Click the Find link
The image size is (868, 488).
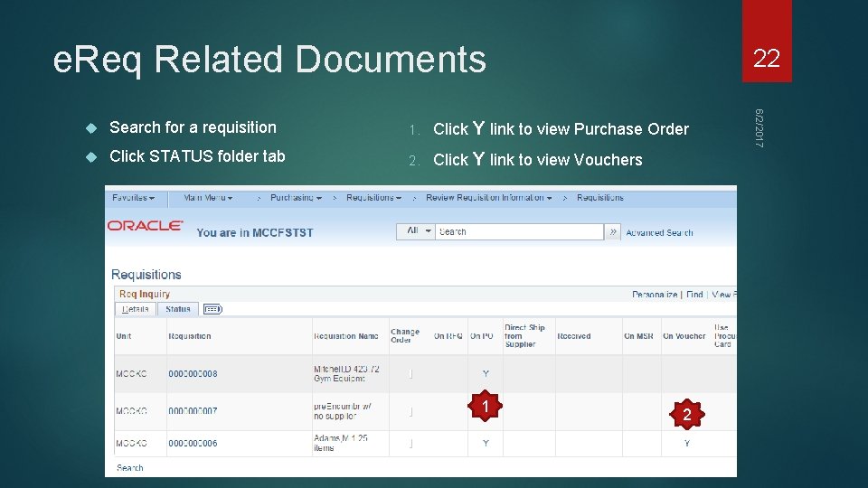(x=694, y=295)
